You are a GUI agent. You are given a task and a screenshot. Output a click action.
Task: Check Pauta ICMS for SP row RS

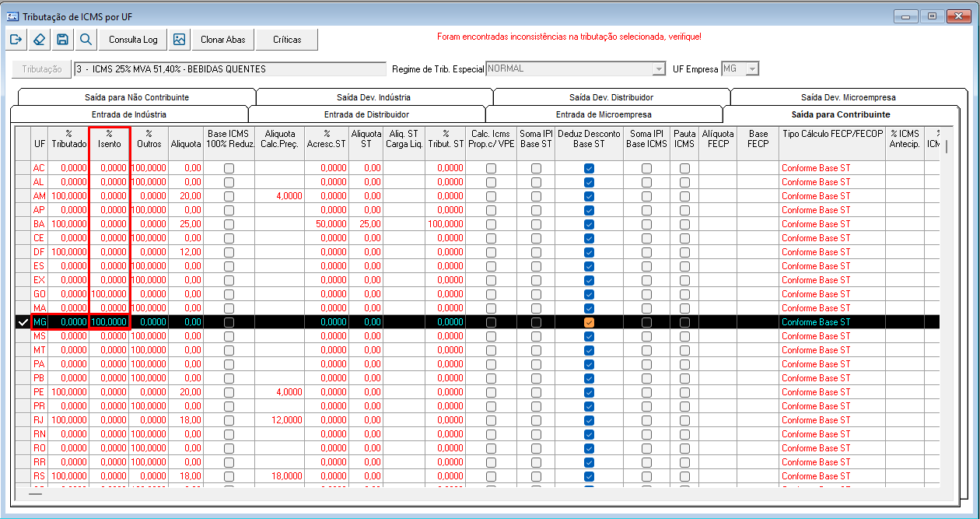[x=684, y=476]
